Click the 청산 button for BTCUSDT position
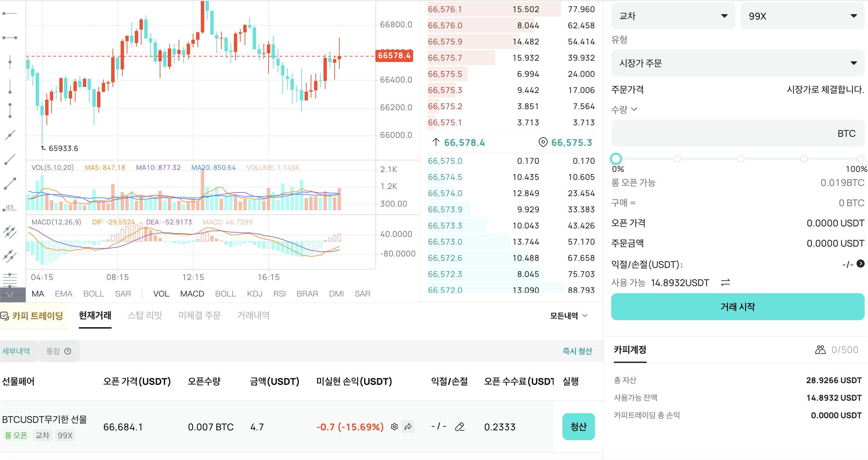The width and height of the screenshot is (868, 460). pos(579,427)
